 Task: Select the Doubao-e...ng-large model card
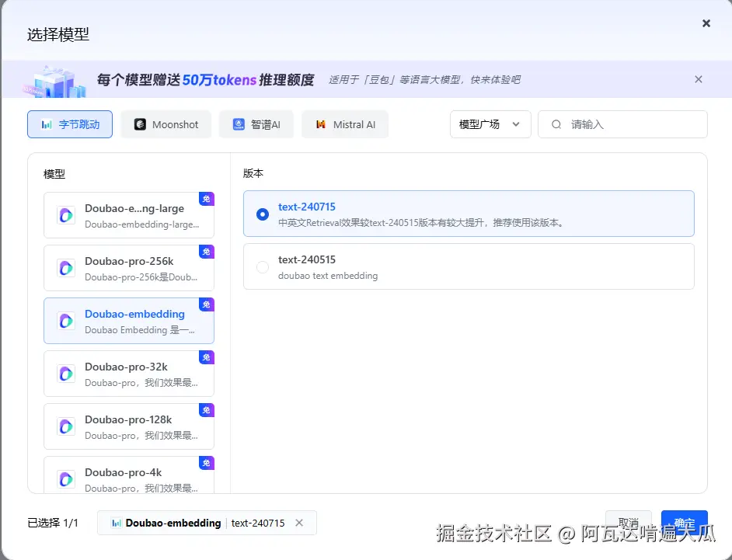pos(129,215)
